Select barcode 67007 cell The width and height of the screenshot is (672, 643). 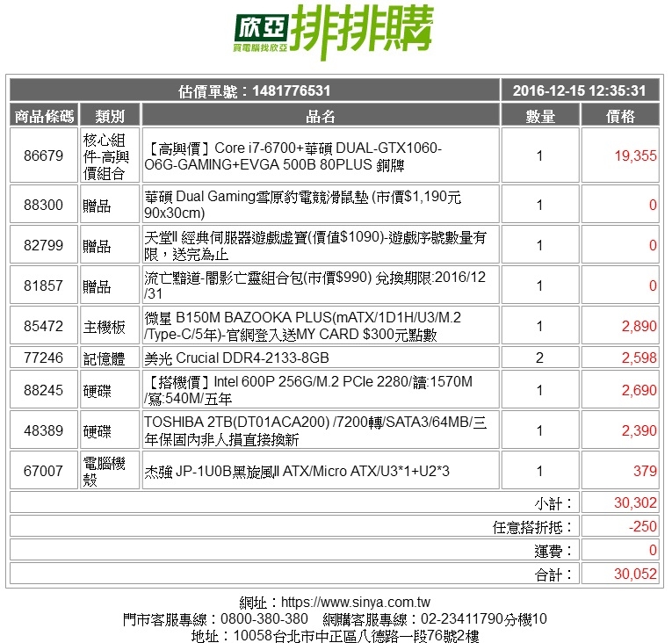(x=44, y=470)
